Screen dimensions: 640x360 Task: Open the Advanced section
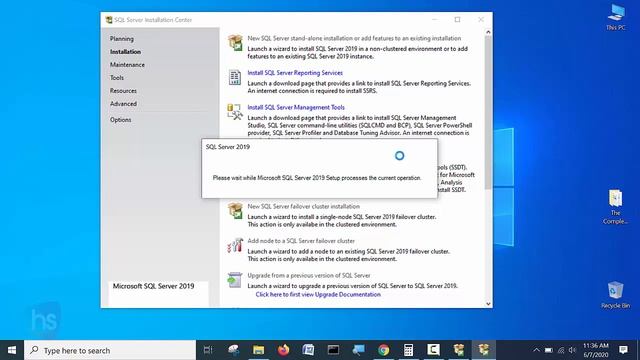coord(123,104)
